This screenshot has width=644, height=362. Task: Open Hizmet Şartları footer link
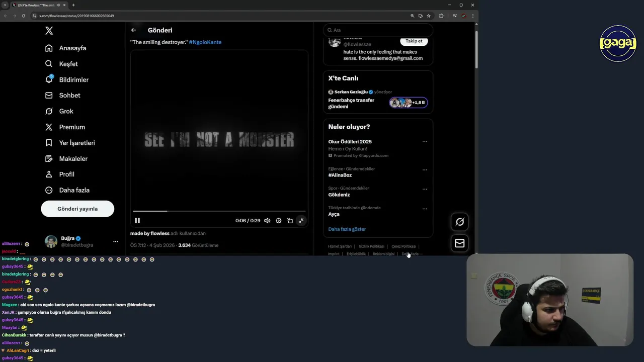(340, 246)
